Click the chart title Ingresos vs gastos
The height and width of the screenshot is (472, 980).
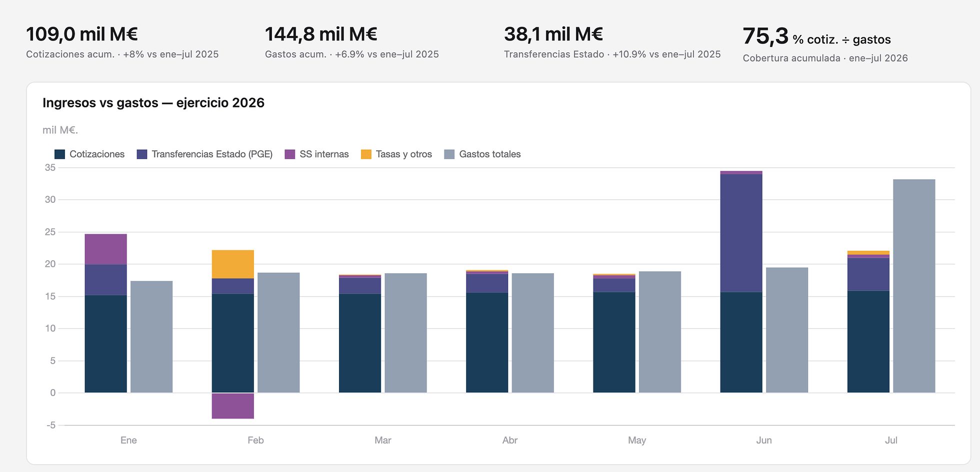(x=153, y=103)
